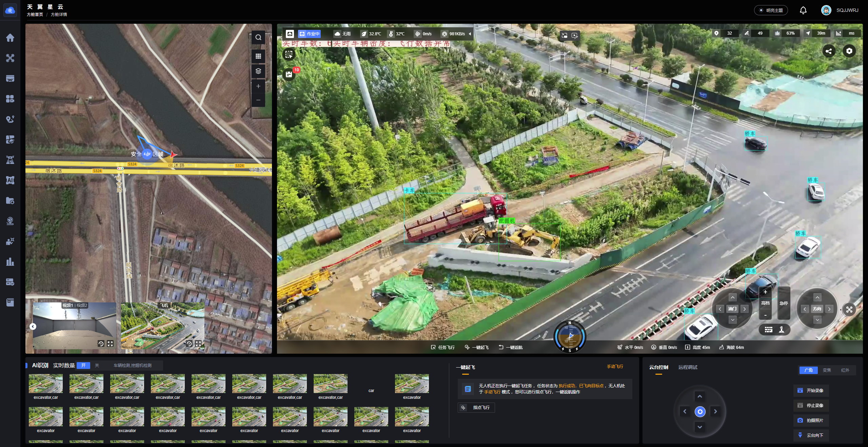Open the notes icon with badge 10
This screenshot has width=868, height=447.
[x=289, y=74]
